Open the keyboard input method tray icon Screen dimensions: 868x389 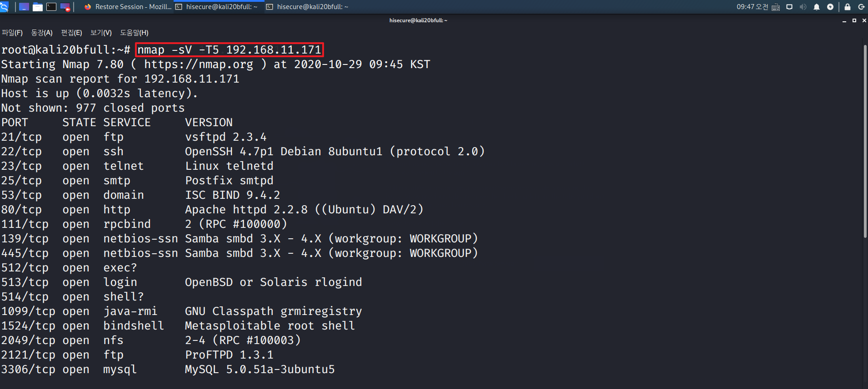[x=776, y=7]
